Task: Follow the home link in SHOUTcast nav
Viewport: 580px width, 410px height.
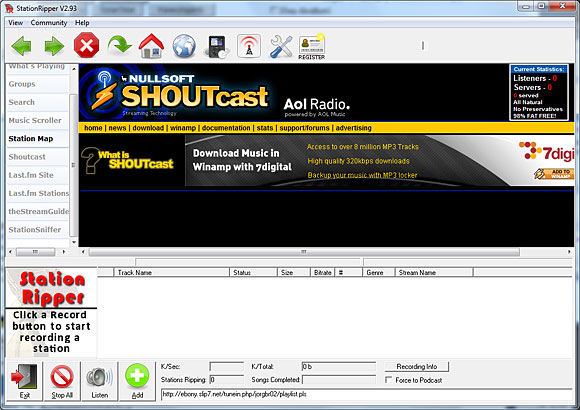Action: pyautogui.click(x=93, y=128)
